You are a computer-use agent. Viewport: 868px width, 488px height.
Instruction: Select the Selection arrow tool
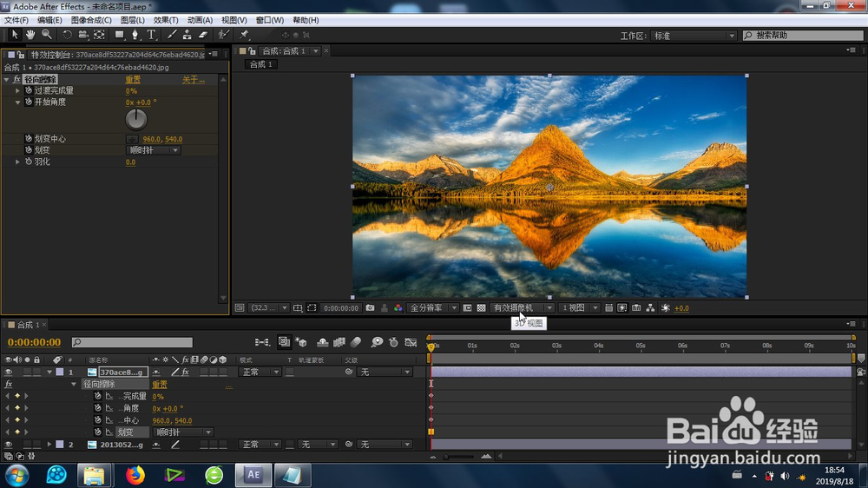(15, 35)
